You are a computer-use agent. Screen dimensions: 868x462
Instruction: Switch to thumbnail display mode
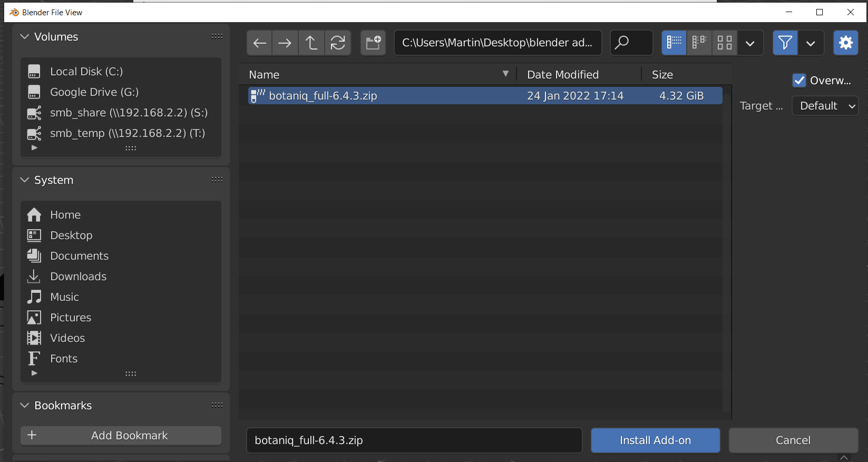(725, 43)
